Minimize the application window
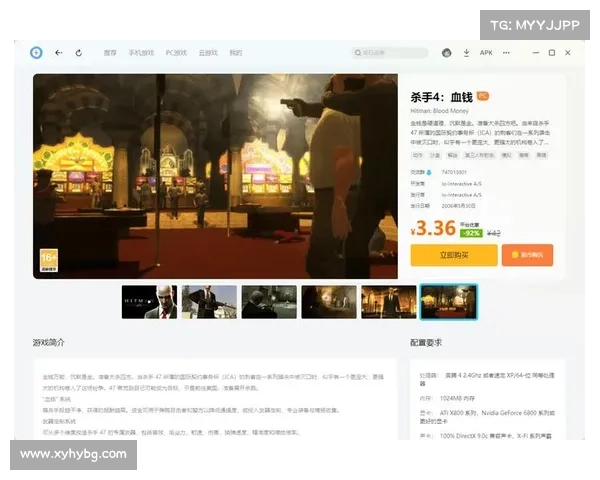Screen dimensions: 600x480 tap(536, 52)
